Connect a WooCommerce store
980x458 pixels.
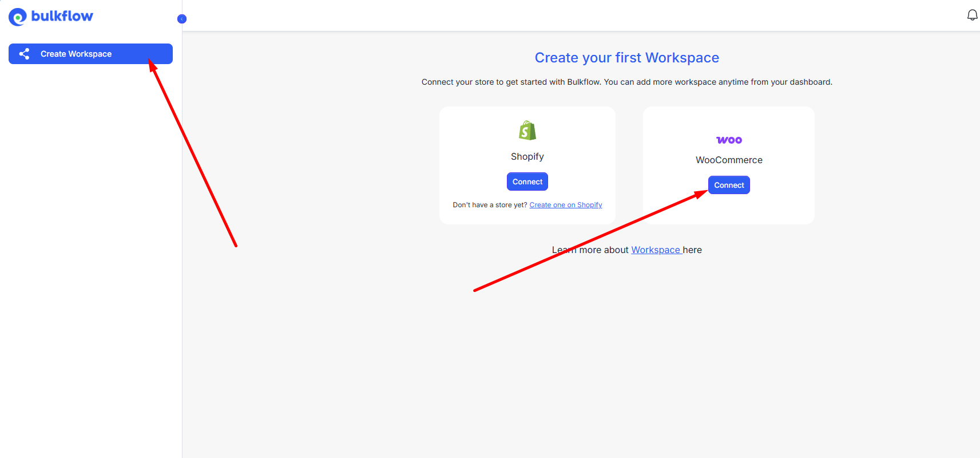(729, 185)
